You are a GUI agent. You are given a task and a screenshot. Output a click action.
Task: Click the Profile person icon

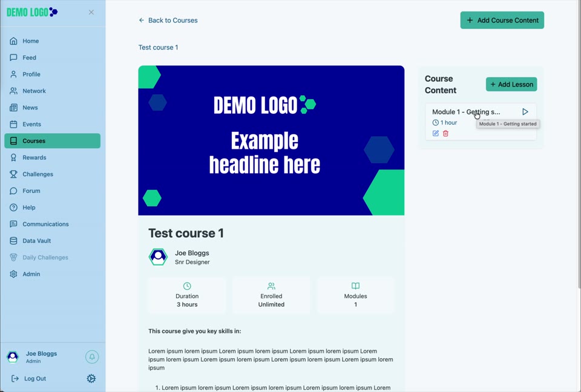tap(13, 74)
